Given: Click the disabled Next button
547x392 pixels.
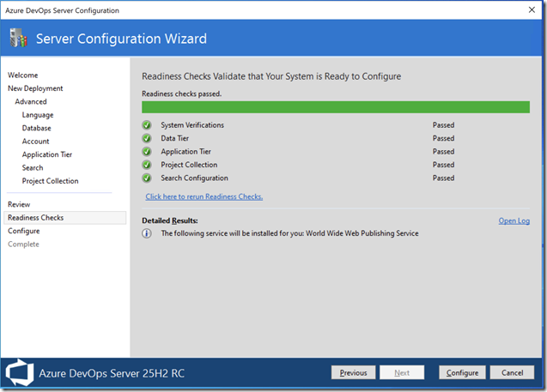Looking at the screenshot, I should 402,372.
